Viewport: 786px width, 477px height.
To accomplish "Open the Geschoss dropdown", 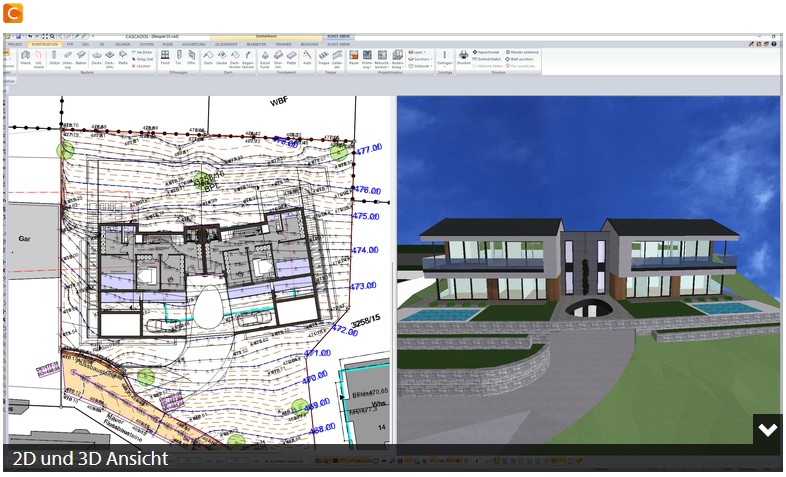I will (421, 59).
